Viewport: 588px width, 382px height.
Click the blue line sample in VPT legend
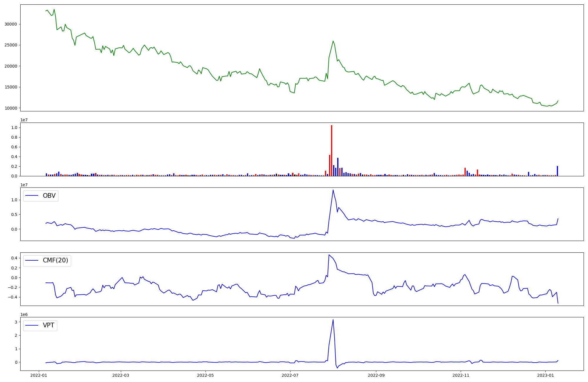(32, 325)
